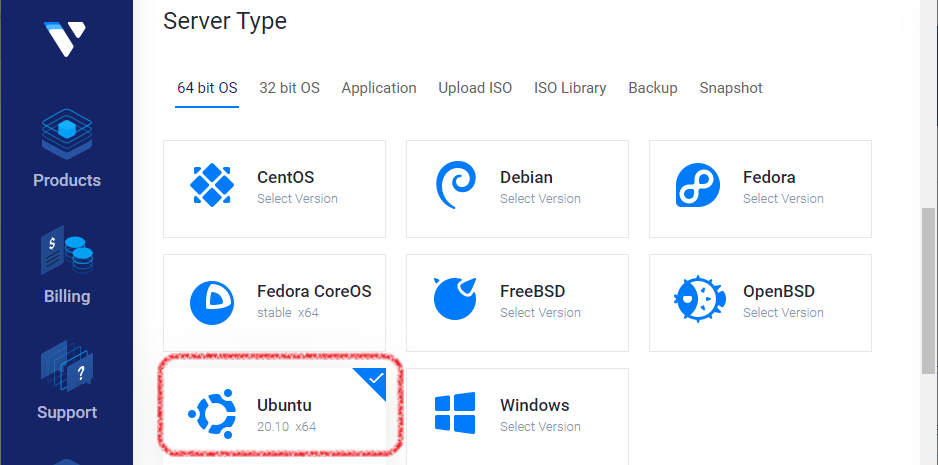This screenshot has width=938, height=465.
Task: Open Support via its sidebar icon
Action: coord(67,366)
